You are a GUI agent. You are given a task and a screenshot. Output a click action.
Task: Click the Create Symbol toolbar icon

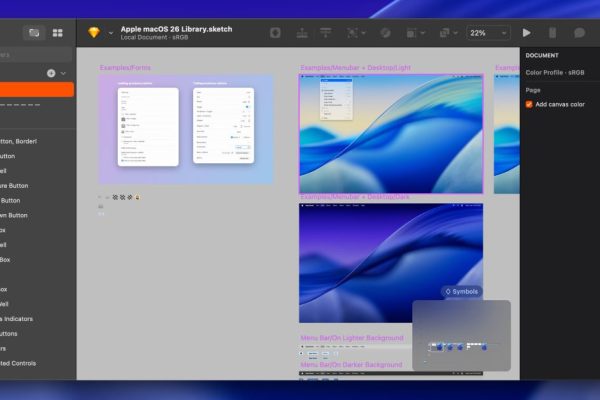(x=275, y=33)
